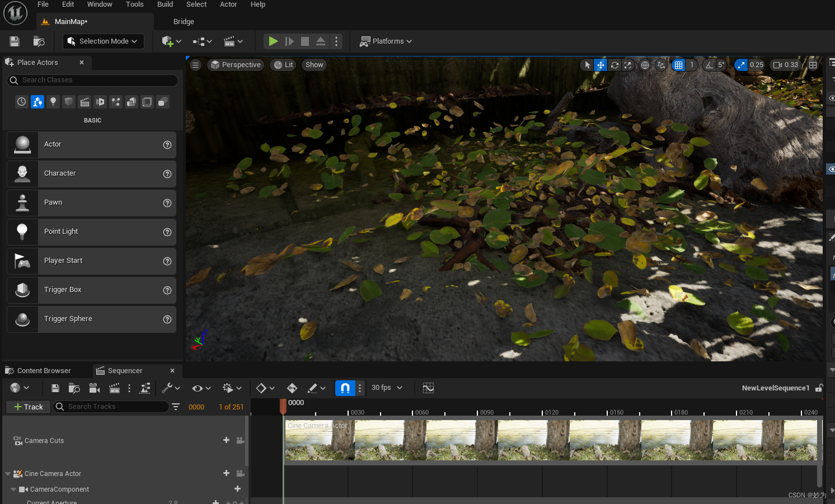Save the current level with the disk icon
Image resolution: width=835 pixels, height=504 pixels.
click(x=15, y=41)
